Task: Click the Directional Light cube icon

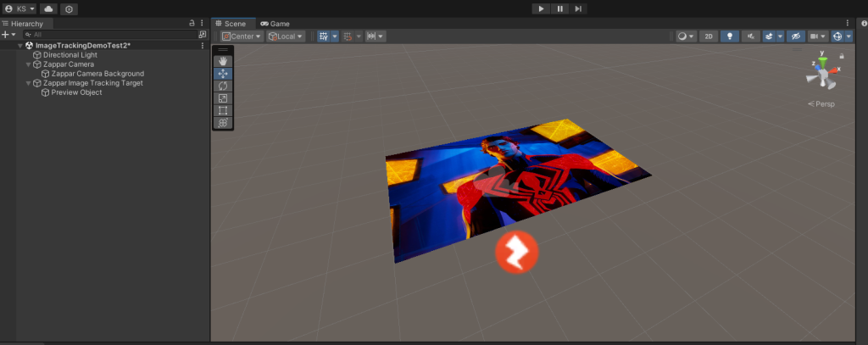Action: click(x=37, y=55)
